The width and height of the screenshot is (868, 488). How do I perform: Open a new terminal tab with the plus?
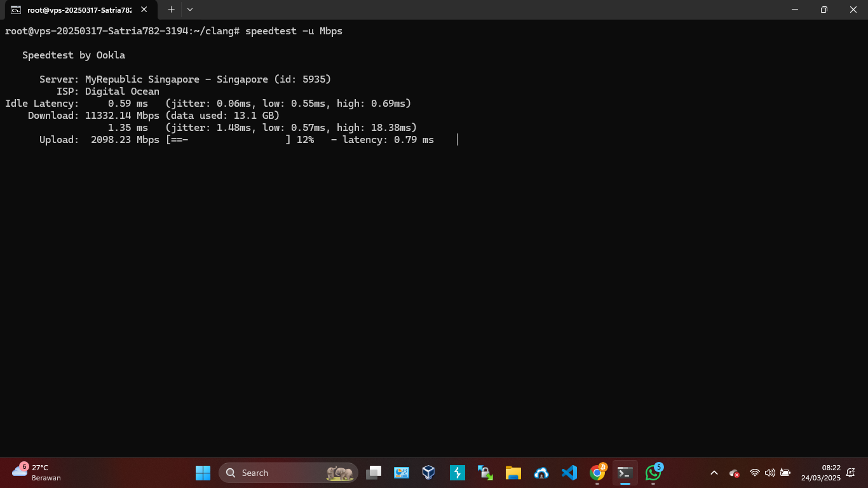coord(171,10)
